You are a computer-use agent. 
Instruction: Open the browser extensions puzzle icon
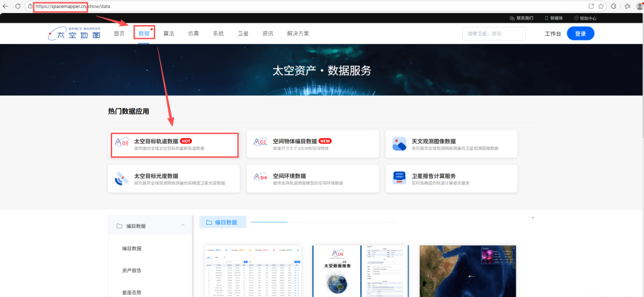point(614,6)
